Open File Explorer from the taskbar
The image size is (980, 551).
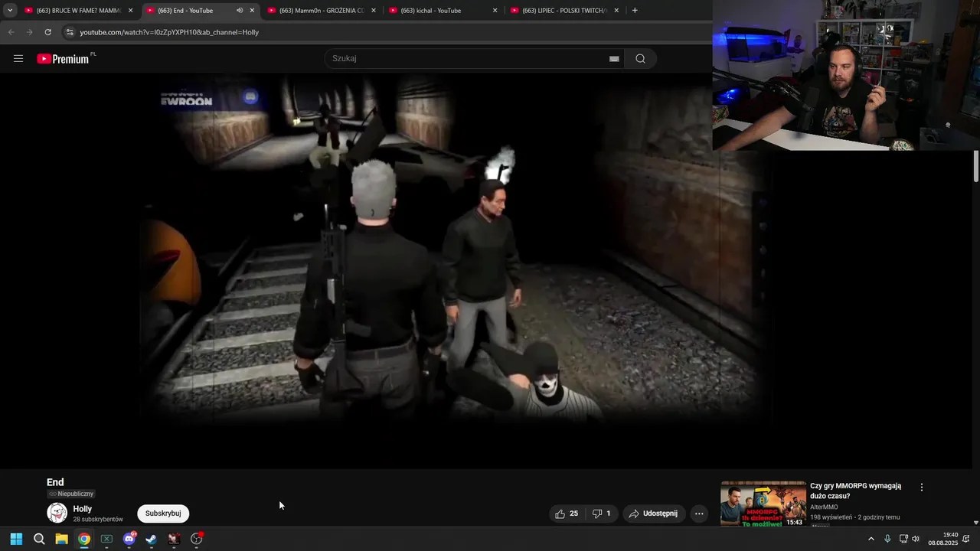[x=61, y=539]
